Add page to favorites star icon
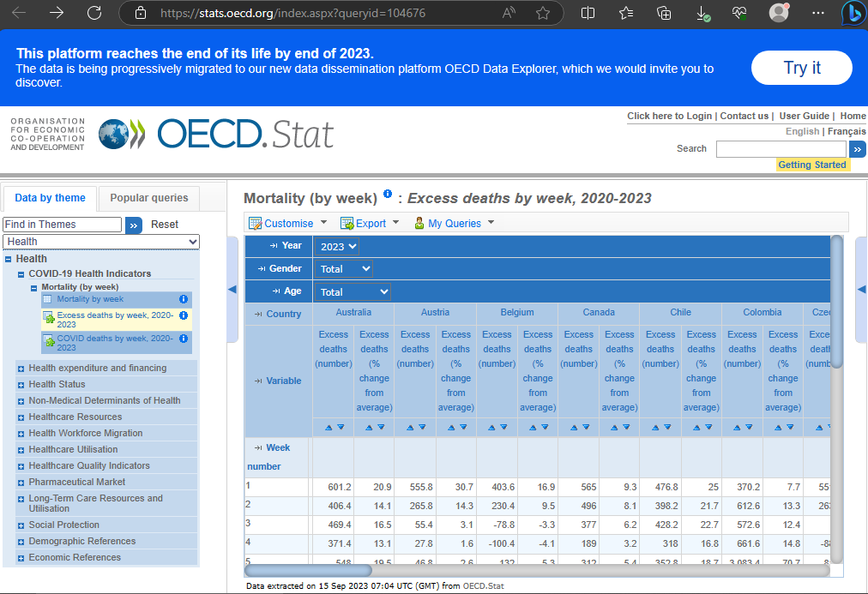868x594 pixels. (543, 13)
